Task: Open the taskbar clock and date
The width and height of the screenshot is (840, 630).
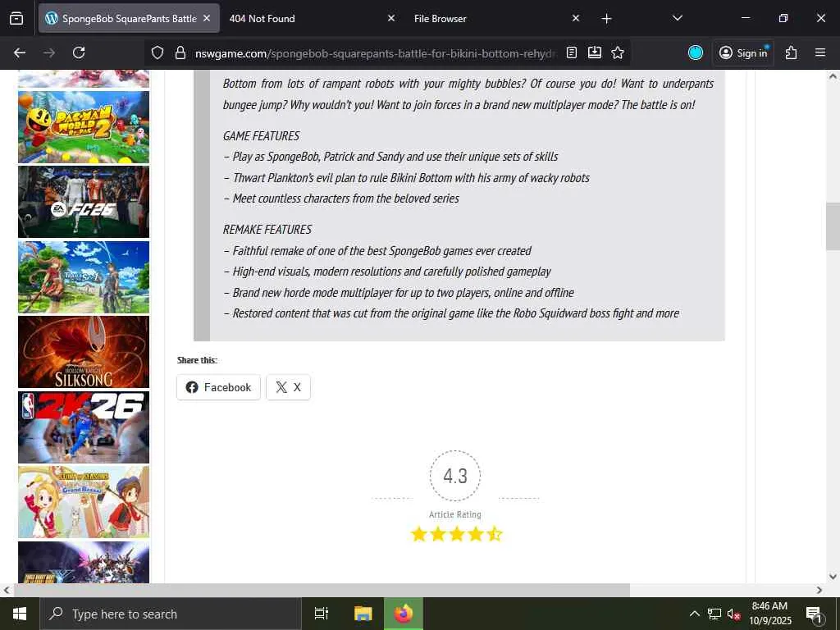Action: 769,614
